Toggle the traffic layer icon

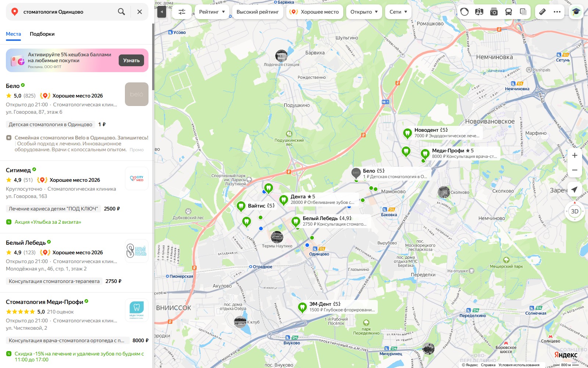[x=465, y=12]
